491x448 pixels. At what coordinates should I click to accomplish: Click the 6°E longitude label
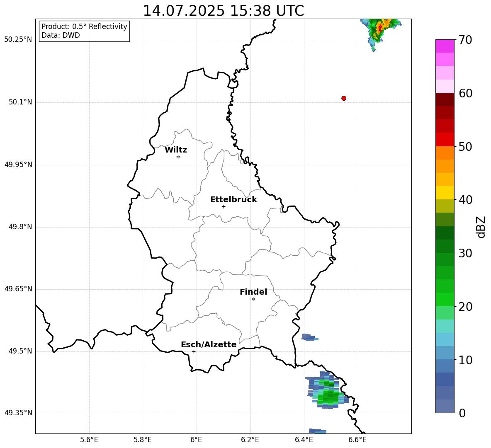coord(196,440)
